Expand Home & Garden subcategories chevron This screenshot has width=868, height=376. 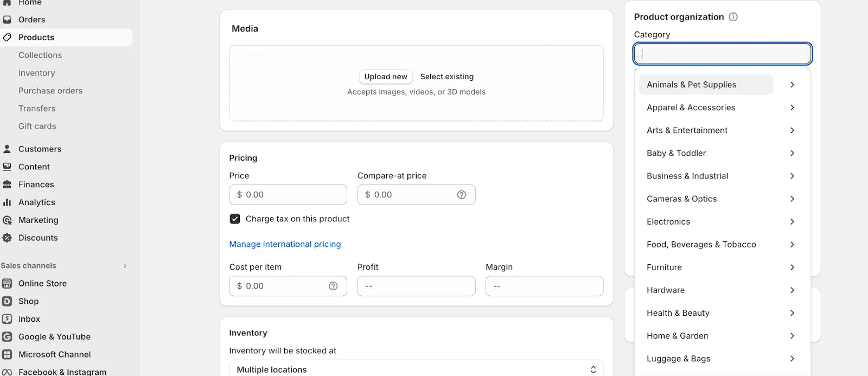click(x=792, y=336)
